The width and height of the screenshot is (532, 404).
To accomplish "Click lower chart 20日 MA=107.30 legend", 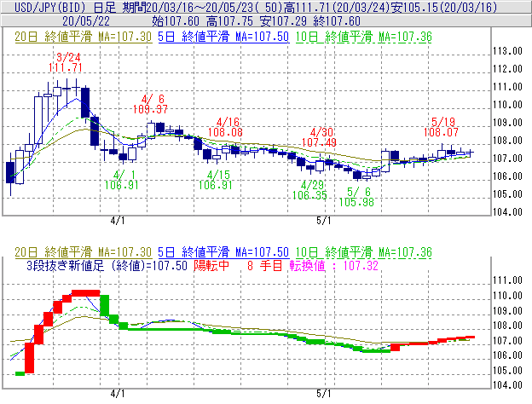I will click(84, 252).
